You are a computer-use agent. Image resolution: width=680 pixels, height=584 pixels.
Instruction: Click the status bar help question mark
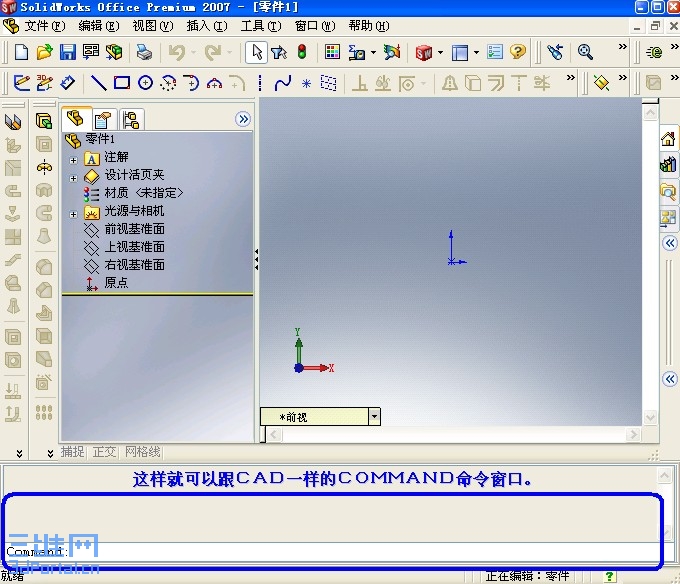[609, 576]
